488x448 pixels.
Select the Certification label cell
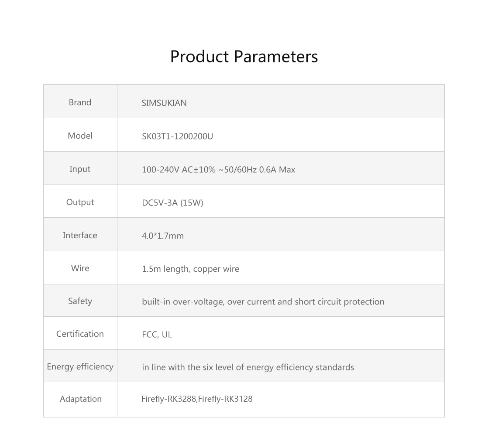tap(80, 333)
